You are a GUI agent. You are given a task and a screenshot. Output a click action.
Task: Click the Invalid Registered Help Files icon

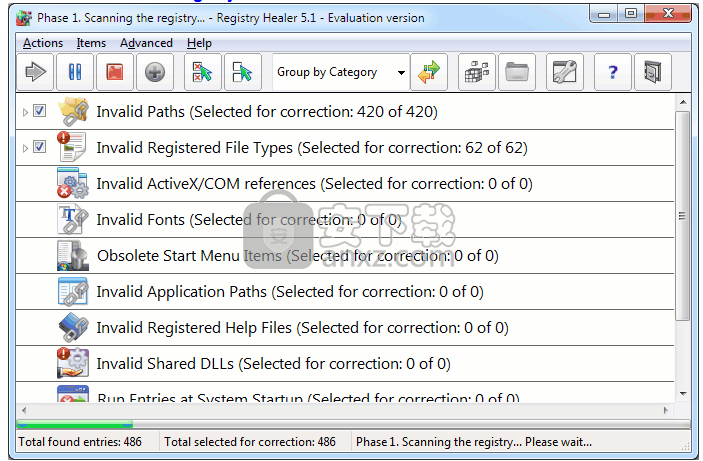(x=73, y=327)
